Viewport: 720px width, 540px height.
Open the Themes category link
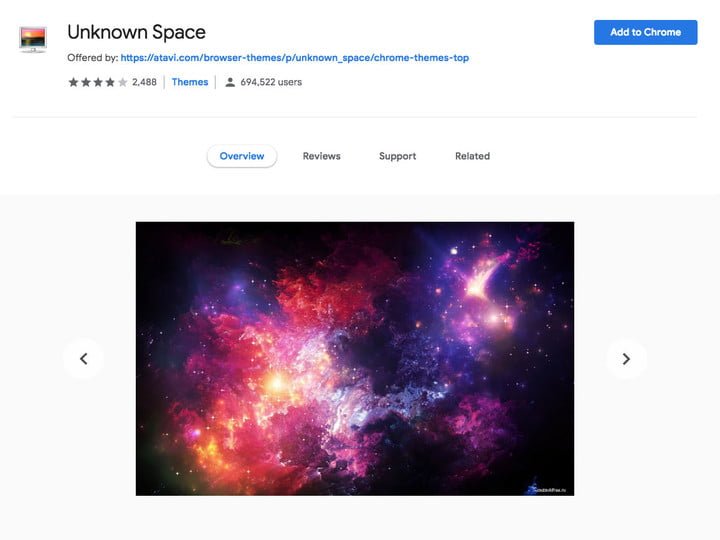[190, 82]
